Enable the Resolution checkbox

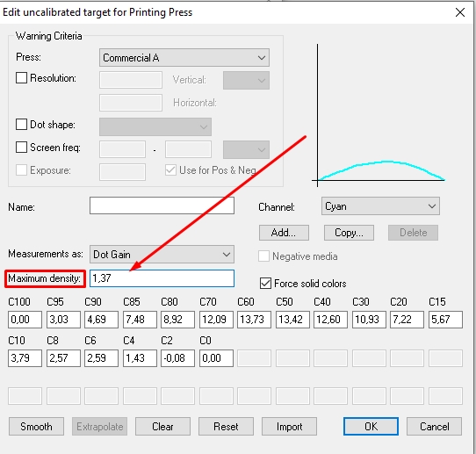click(21, 77)
